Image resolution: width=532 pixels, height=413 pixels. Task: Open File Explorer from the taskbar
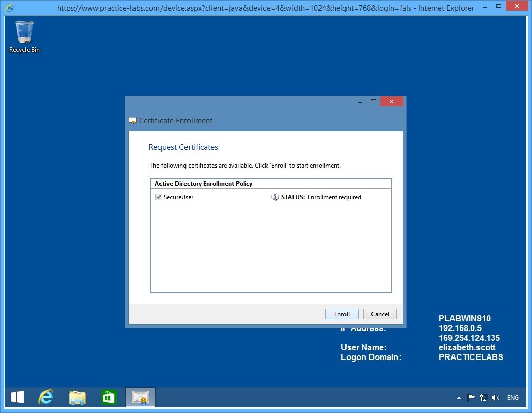pos(77,397)
